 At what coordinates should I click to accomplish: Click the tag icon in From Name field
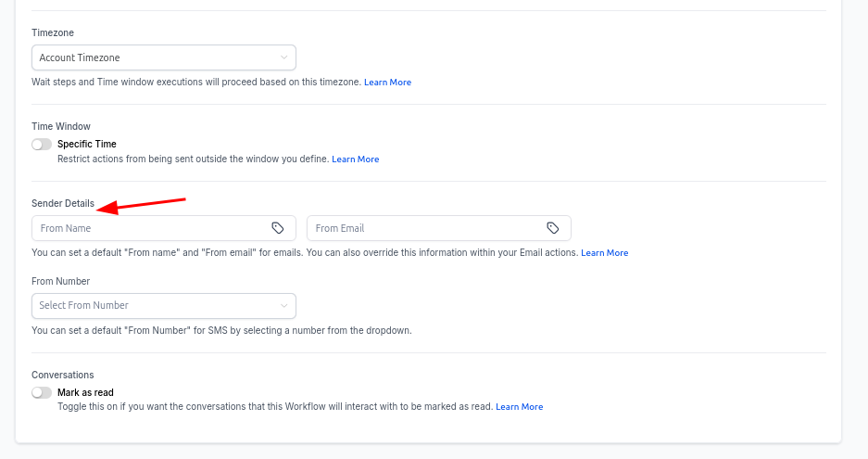pyautogui.click(x=277, y=228)
